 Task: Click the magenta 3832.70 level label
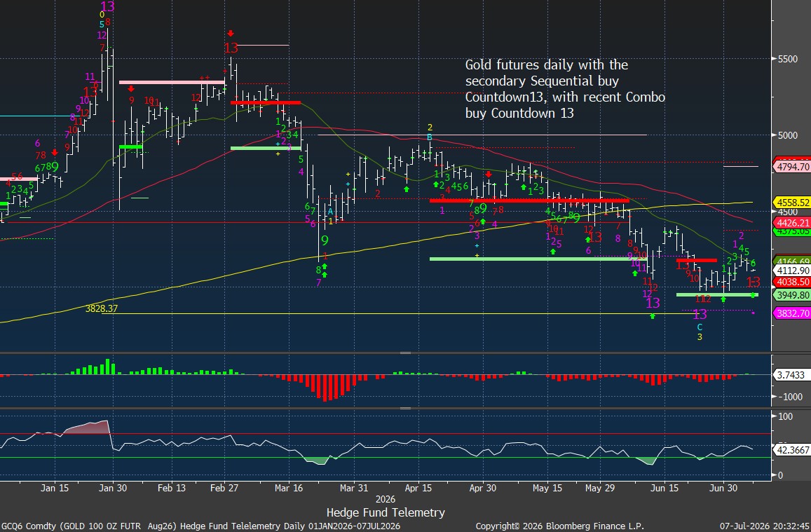point(791,313)
